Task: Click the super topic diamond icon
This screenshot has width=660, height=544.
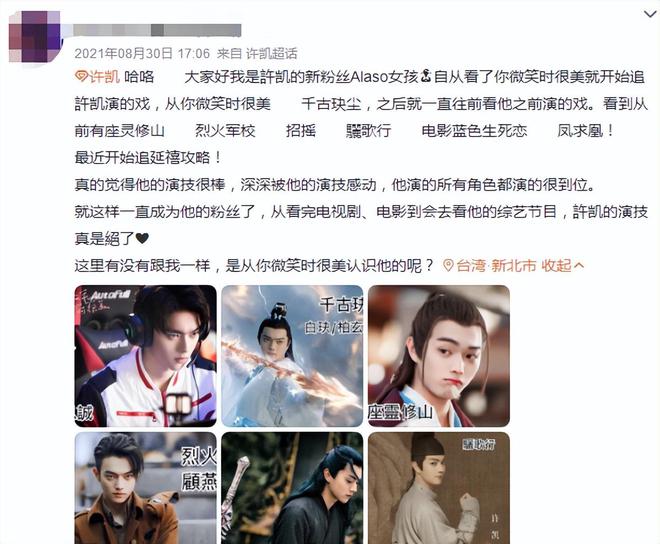Action: [x=81, y=77]
